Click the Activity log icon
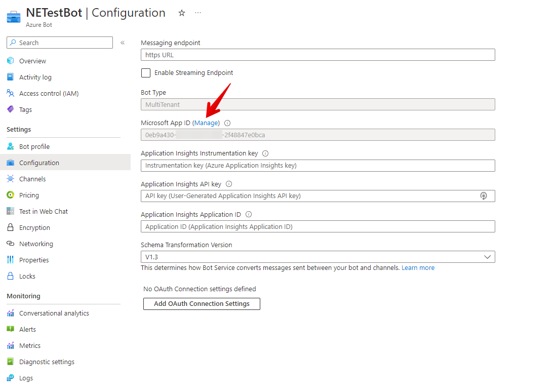Image resolution: width=554 pixels, height=392 pixels. 11,77
